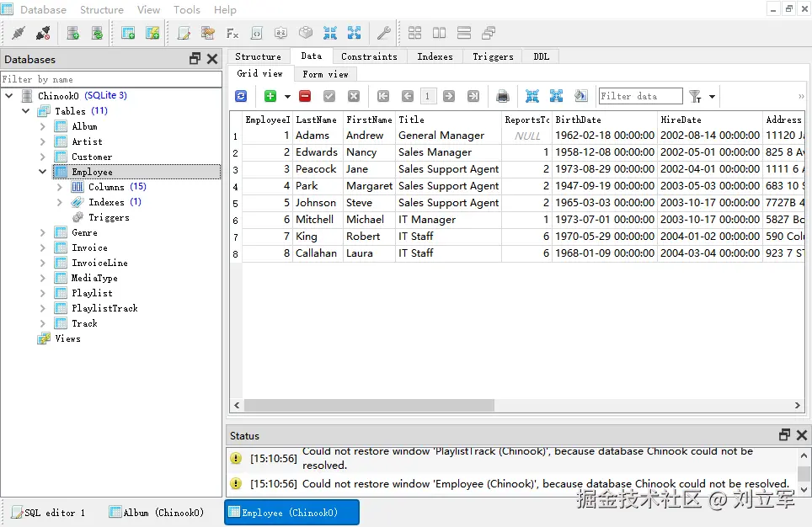
Task: Open the Tools menu
Action: pos(186,9)
